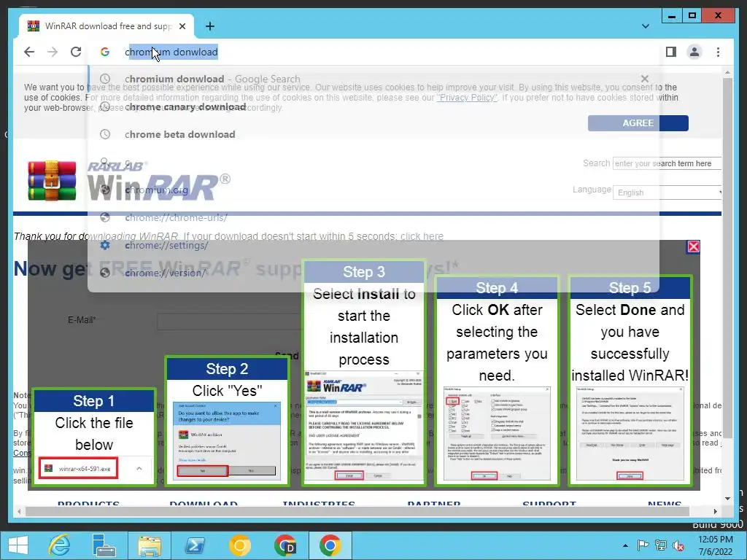Click the Google icon in address bar
747x560 pixels.
point(105,52)
